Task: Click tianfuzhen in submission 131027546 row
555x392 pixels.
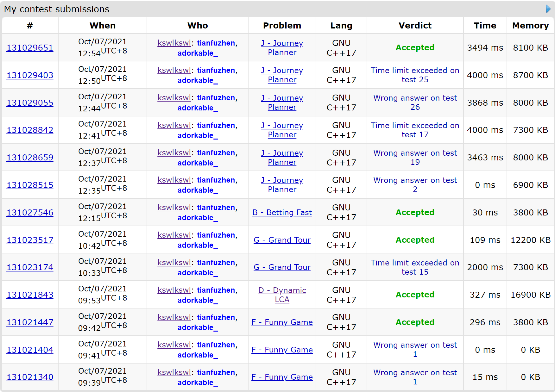Action: pos(216,208)
